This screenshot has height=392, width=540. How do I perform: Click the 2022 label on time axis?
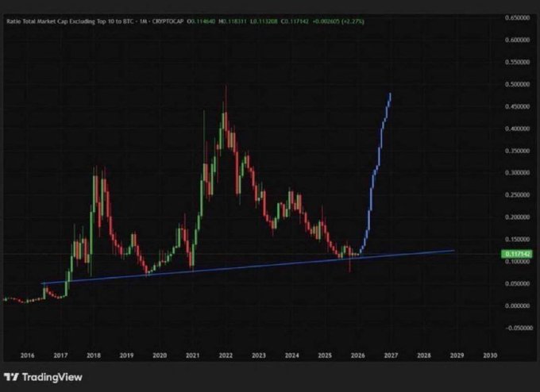click(226, 355)
